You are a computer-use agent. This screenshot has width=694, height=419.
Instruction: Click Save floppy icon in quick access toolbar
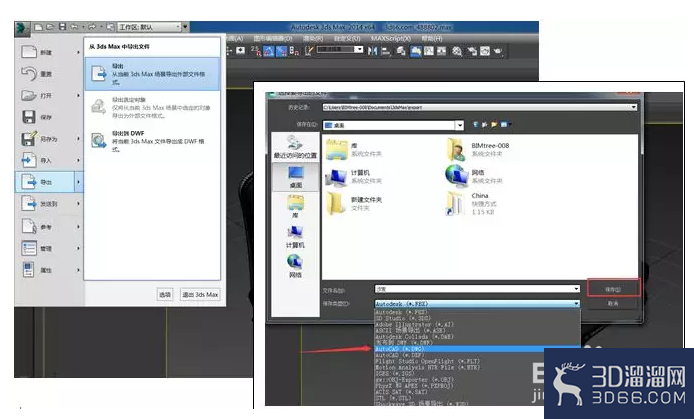[x=62, y=27]
